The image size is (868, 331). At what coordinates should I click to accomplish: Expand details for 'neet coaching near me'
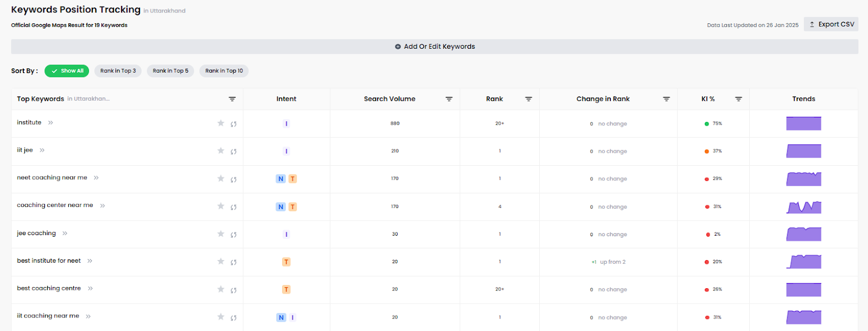pyautogui.click(x=96, y=178)
